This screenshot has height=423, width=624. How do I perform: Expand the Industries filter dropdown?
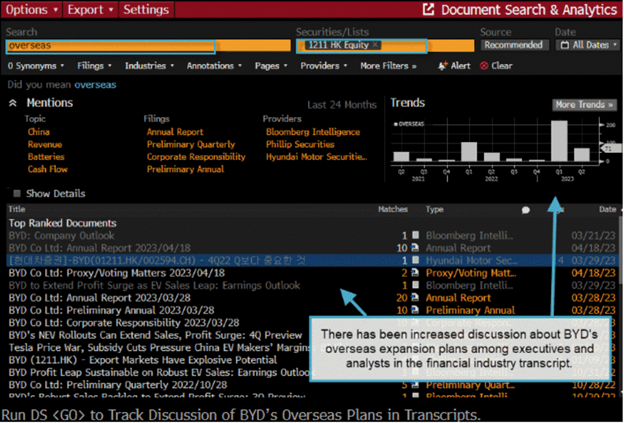(150, 66)
